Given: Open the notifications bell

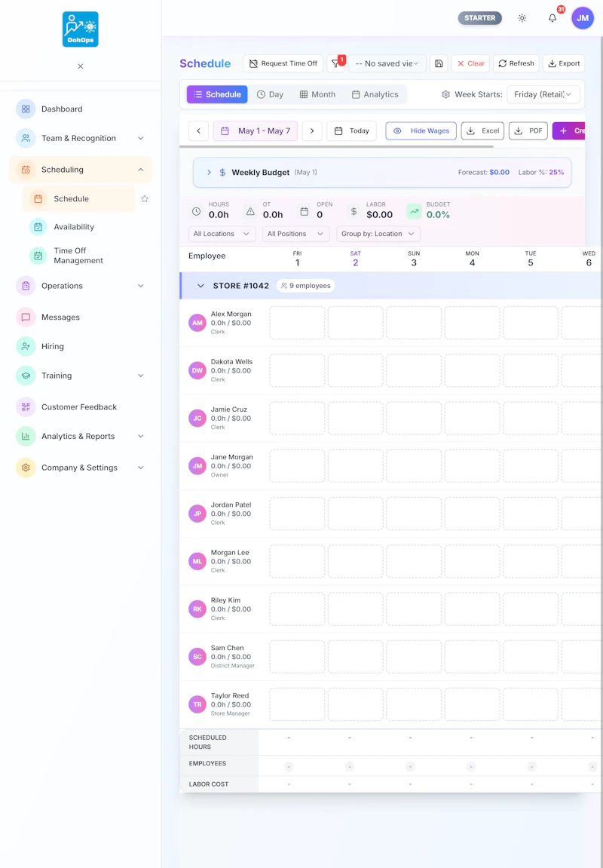Looking at the screenshot, I should tap(552, 18).
